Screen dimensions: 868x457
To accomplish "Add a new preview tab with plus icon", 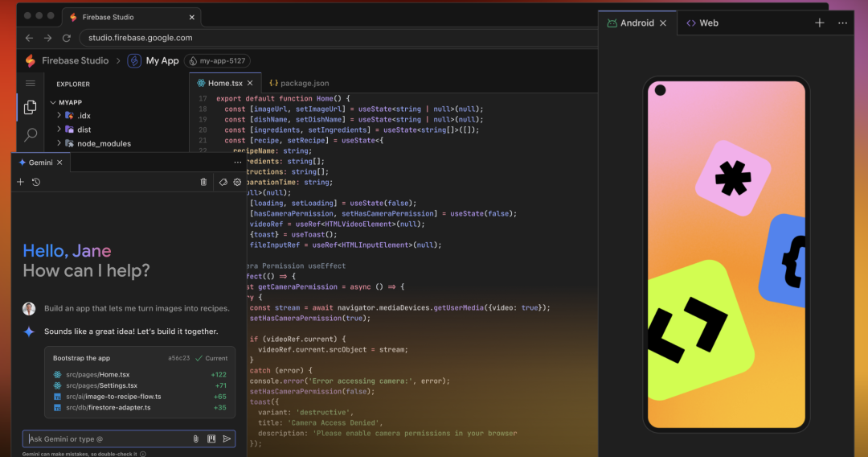I will [x=819, y=23].
